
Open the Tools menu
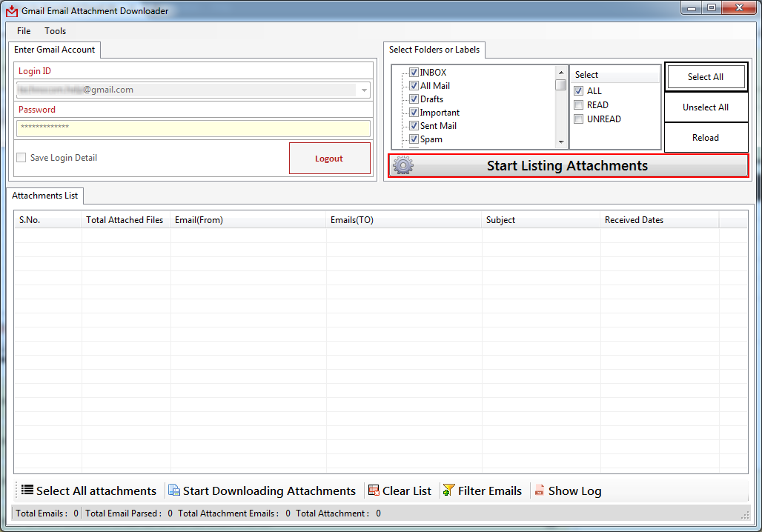click(x=56, y=30)
